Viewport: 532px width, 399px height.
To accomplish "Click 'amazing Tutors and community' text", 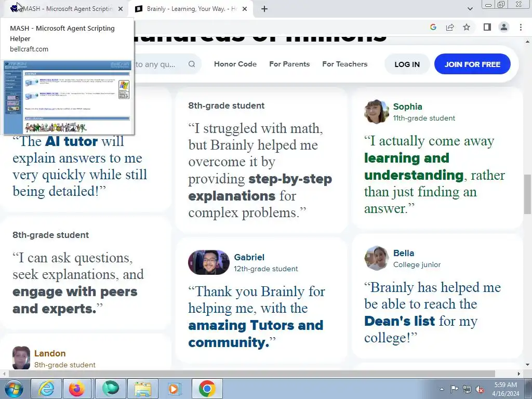I will coord(256,334).
